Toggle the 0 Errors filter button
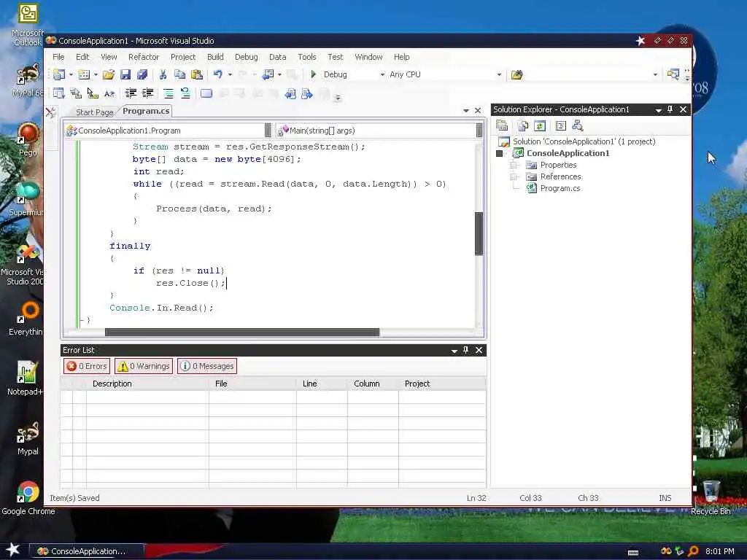 pyautogui.click(x=87, y=366)
